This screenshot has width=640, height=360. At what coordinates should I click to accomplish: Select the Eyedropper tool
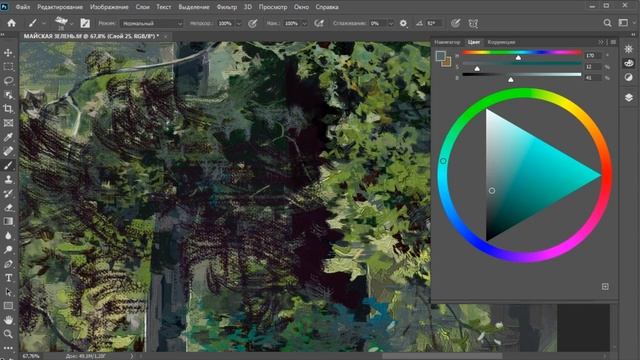tap(8, 137)
